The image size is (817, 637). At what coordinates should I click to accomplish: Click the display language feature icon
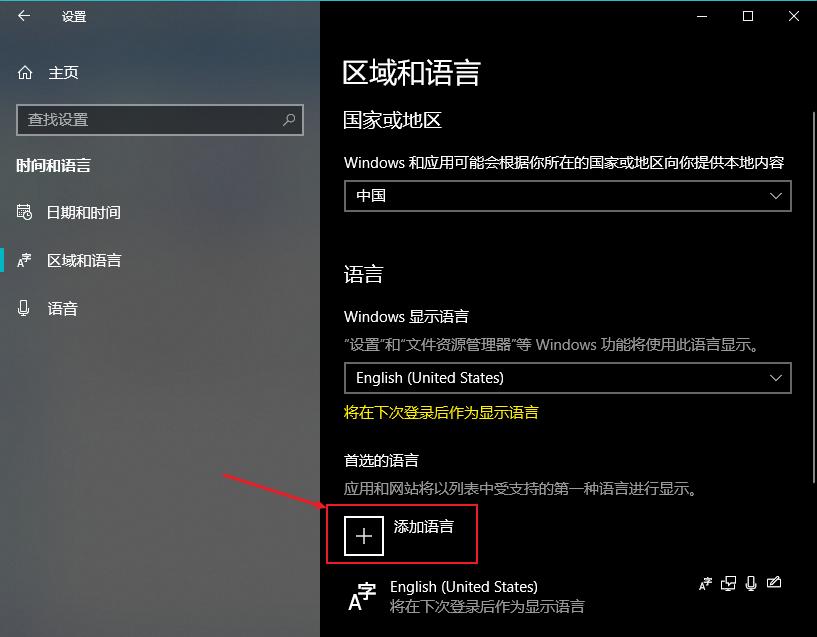point(705,584)
